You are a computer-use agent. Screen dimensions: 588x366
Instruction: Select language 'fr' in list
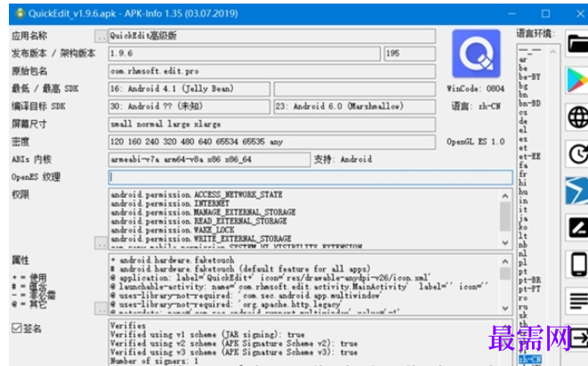click(x=523, y=174)
